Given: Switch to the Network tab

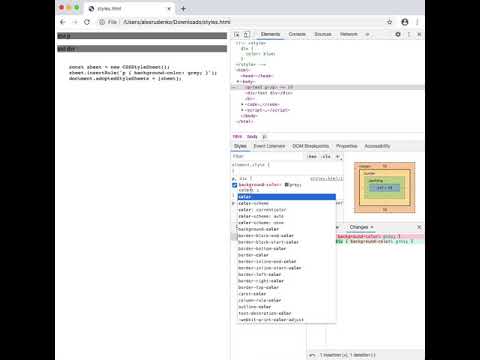Looking at the screenshot, I should coord(349,34).
